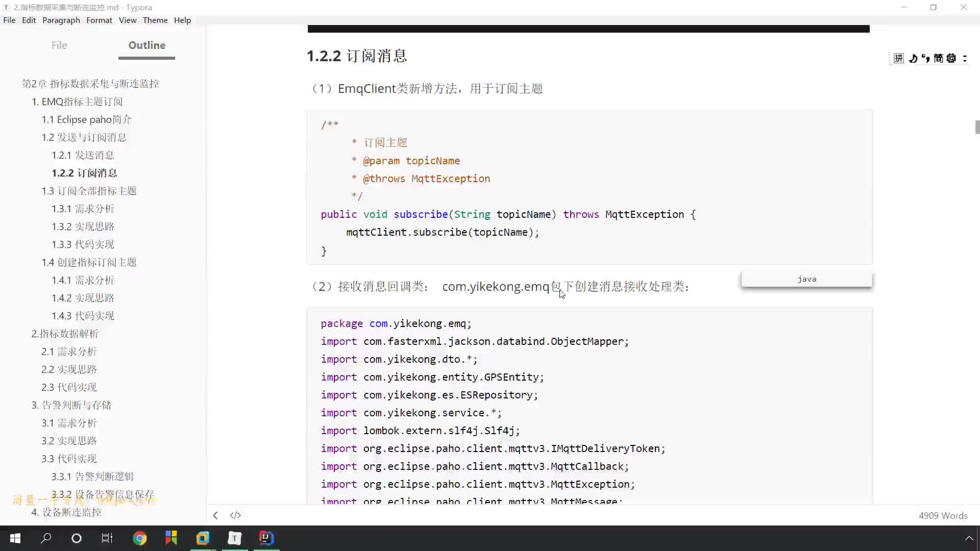Go to outline 1. EMQ指标主题订阅
Image resolution: width=980 pixels, height=551 pixels.
[77, 102]
